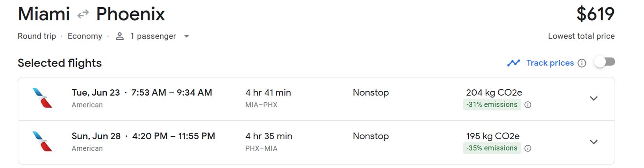Click the 1 passenger label
Screen dimensions: 644x168
point(153,36)
